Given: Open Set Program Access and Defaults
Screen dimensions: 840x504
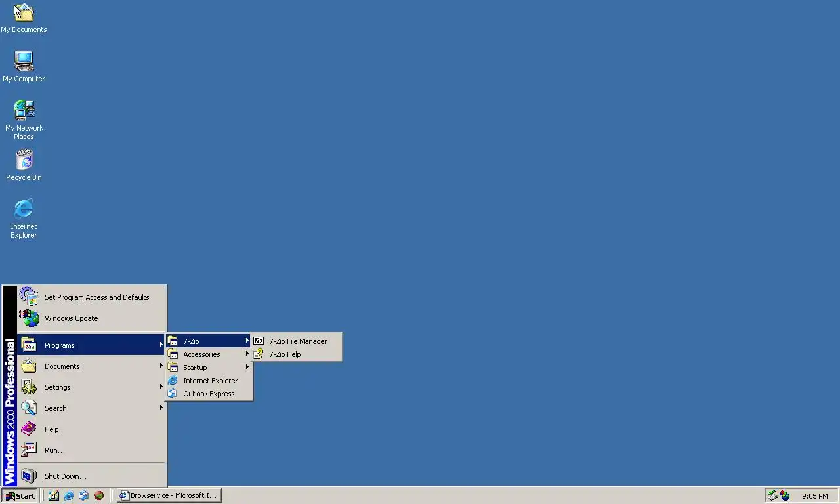Looking at the screenshot, I should tap(92, 297).
